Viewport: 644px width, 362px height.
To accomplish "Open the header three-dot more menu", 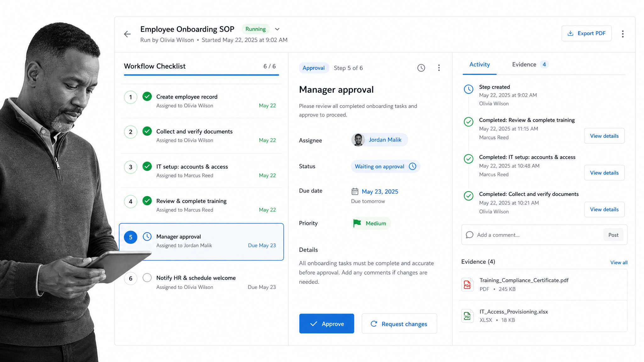I will (623, 34).
